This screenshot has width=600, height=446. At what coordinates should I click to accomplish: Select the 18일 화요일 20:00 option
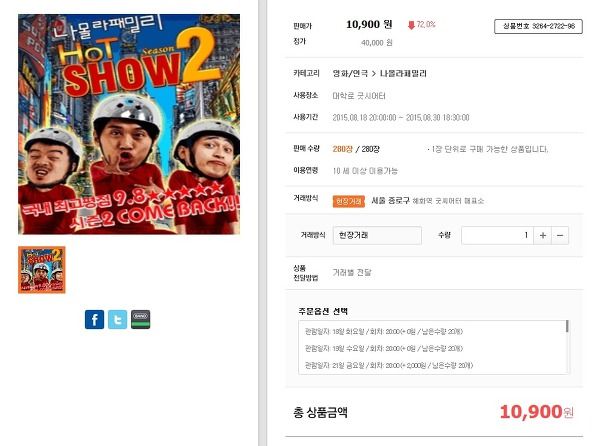[384, 331]
